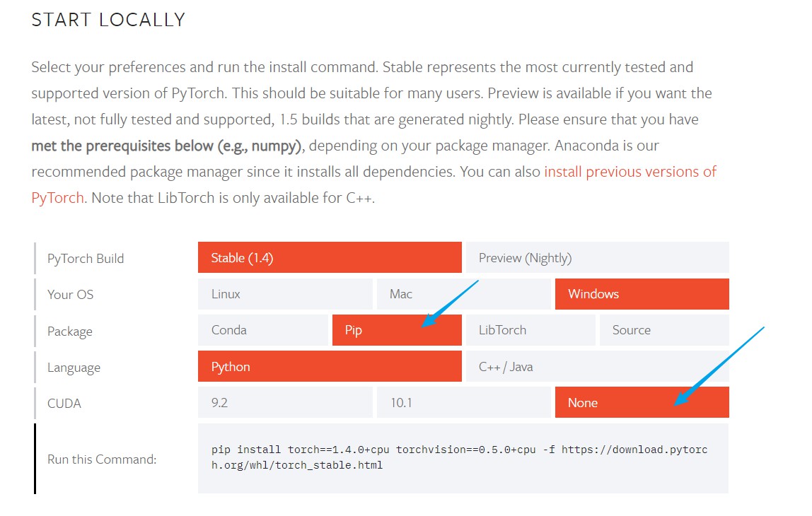
Task: Select the Source package option
Action: click(664, 330)
